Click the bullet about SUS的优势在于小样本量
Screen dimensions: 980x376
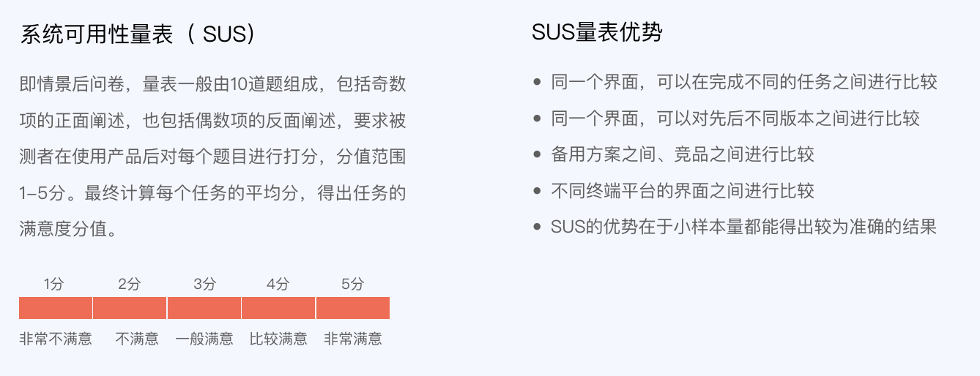coord(743,227)
